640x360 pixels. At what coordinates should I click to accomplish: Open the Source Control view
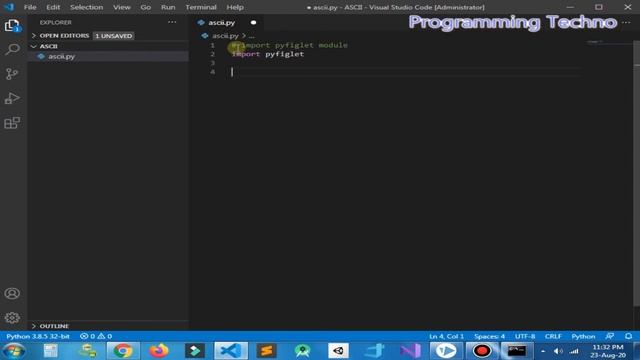click(x=12, y=74)
